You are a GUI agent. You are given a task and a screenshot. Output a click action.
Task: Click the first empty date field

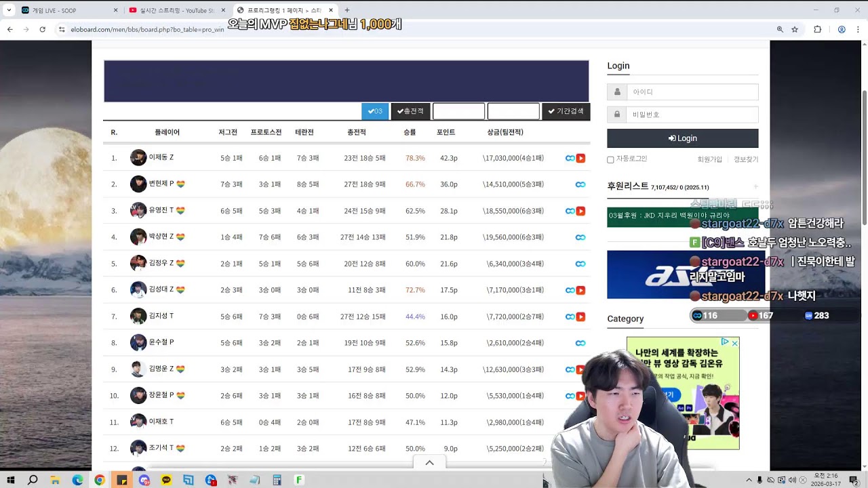(x=458, y=111)
